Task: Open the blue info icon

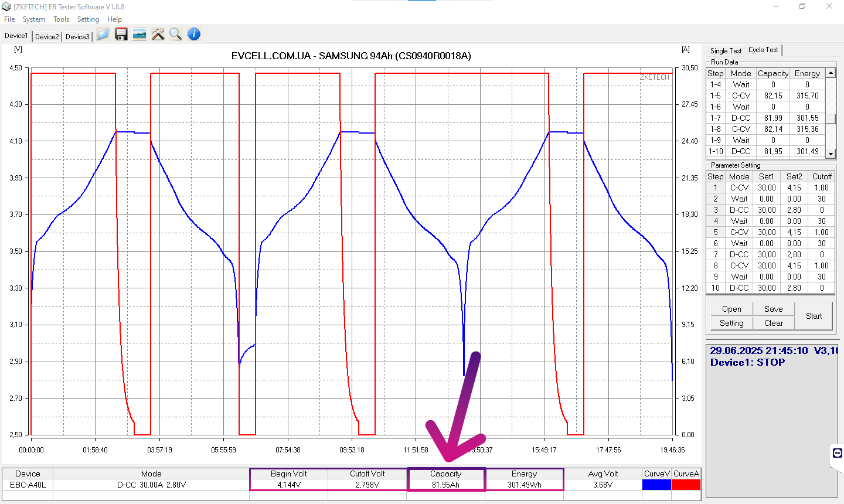Action: (x=194, y=34)
